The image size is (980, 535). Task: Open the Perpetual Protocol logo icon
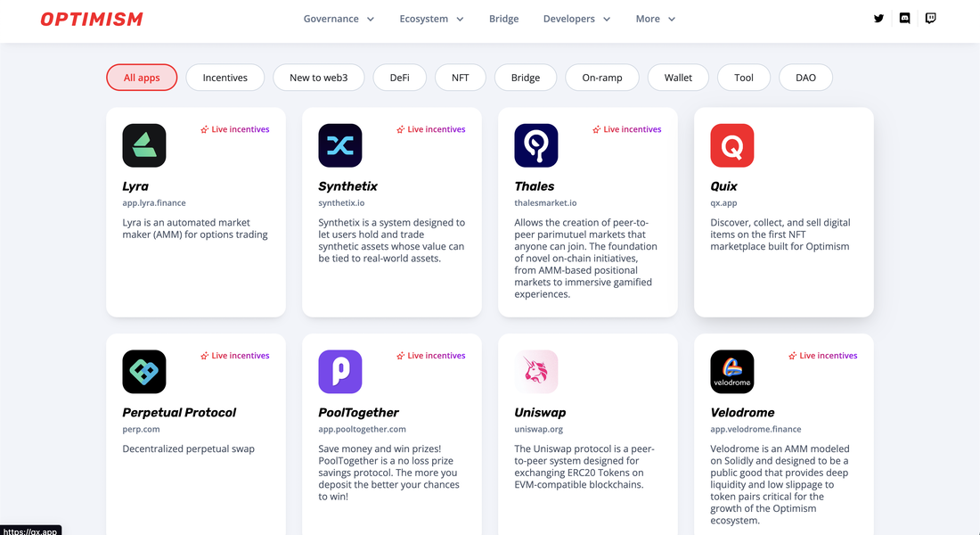tap(144, 372)
